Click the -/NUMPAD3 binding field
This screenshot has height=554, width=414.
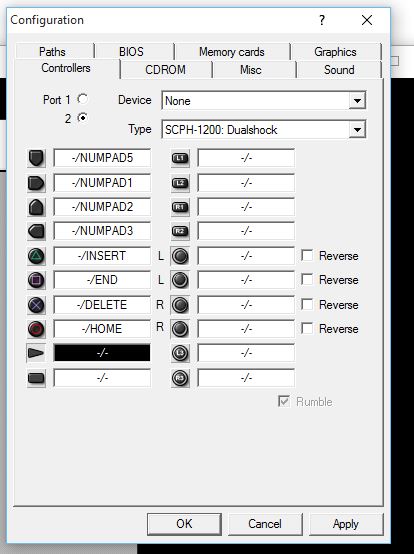click(102, 231)
